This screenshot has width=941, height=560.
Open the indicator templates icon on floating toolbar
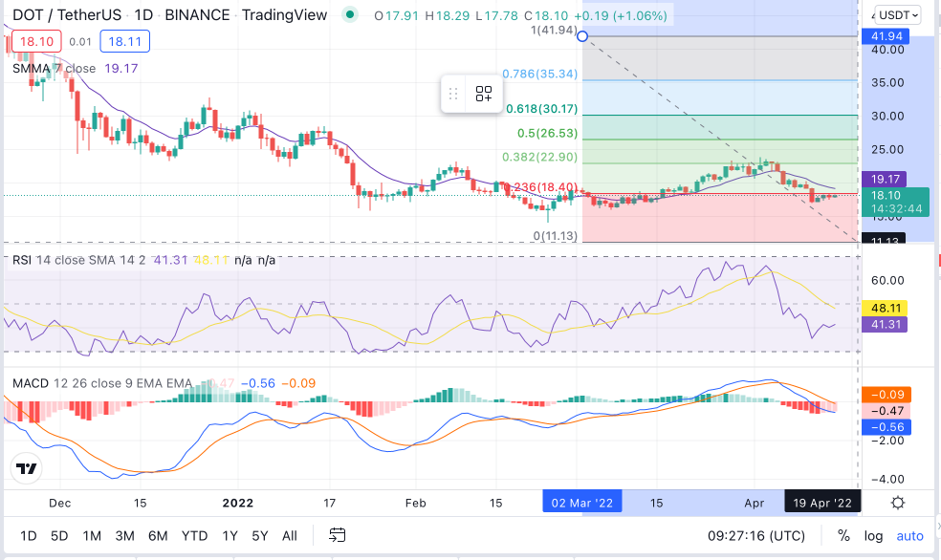(484, 94)
